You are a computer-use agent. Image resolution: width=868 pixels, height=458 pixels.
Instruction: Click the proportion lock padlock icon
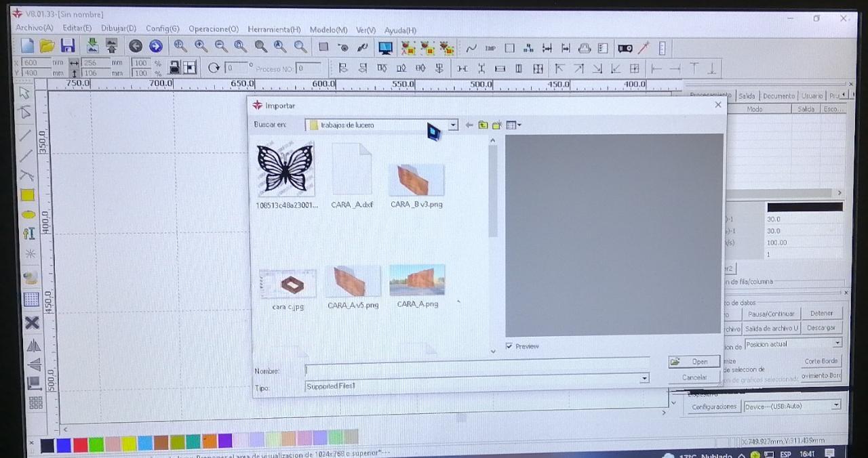pos(174,67)
